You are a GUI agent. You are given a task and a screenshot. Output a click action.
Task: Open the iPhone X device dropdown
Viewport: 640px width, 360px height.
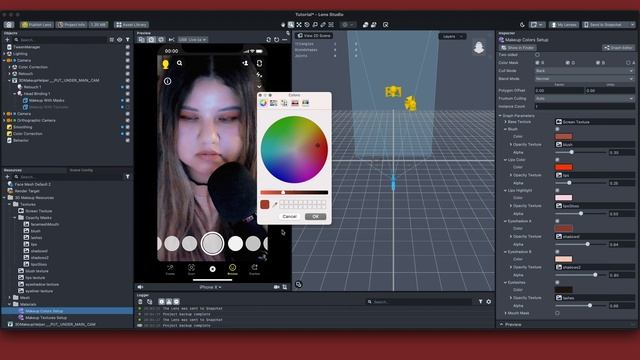[x=211, y=287]
